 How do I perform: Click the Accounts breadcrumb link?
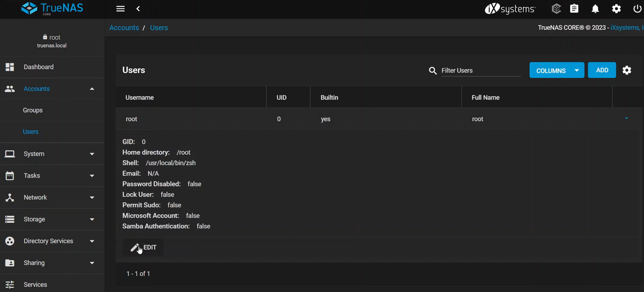124,28
